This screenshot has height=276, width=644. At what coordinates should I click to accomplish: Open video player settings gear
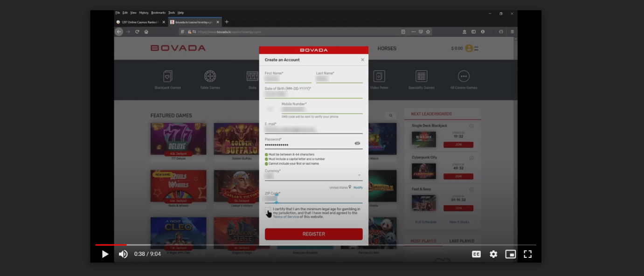coord(493,254)
